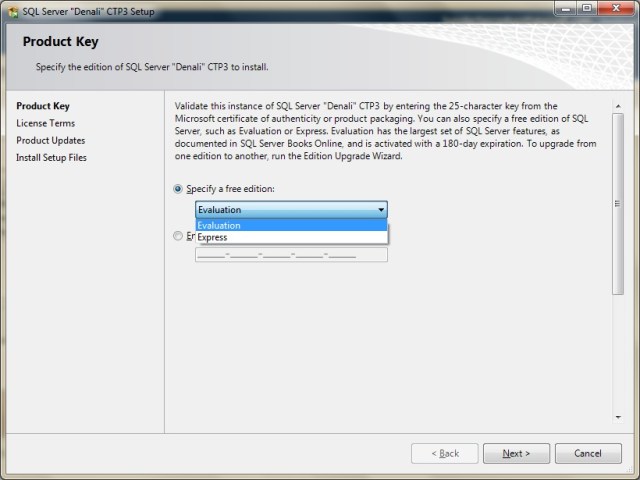Select the 'Specify a free edition' radio button

[179, 188]
